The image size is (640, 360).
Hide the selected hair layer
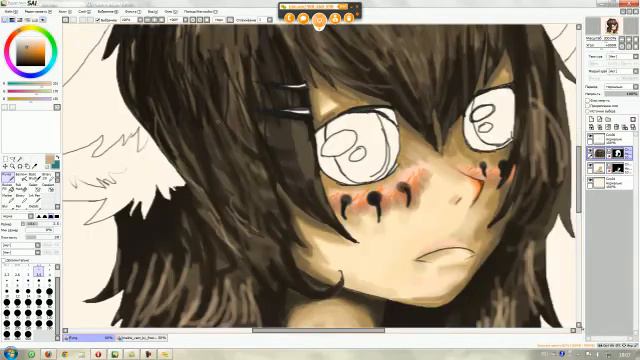[x=590, y=151]
